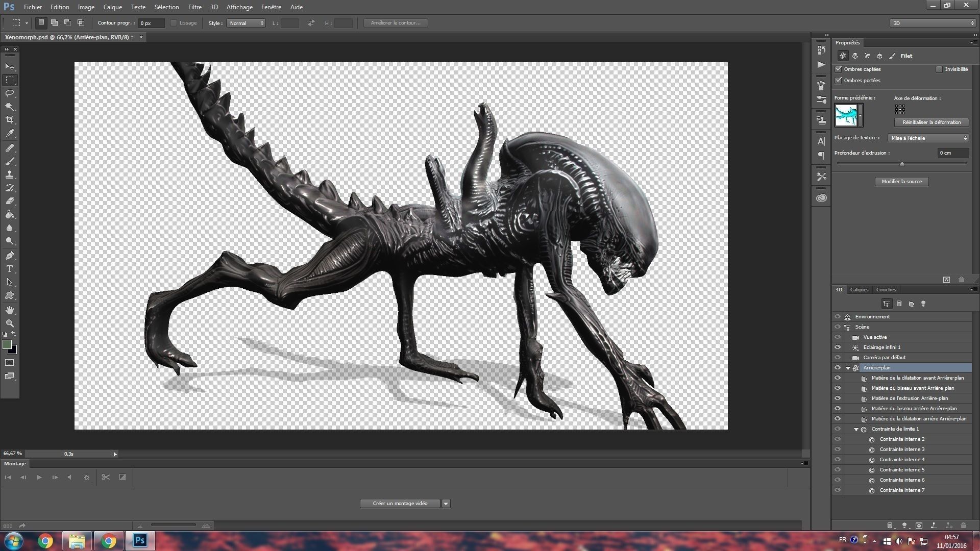Screen dimensions: 980x551
Task: Select the Move tool
Action: [x=10, y=67]
